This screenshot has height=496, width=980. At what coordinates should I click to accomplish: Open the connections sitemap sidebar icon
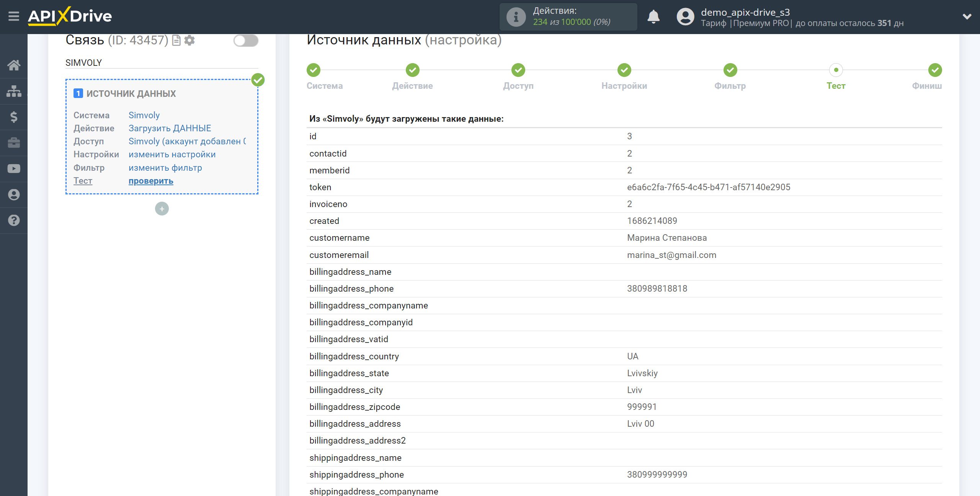(x=14, y=91)
